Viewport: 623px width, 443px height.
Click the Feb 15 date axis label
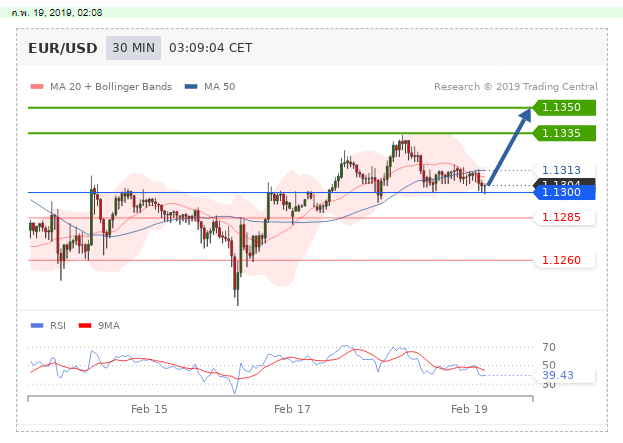point(148,409)
